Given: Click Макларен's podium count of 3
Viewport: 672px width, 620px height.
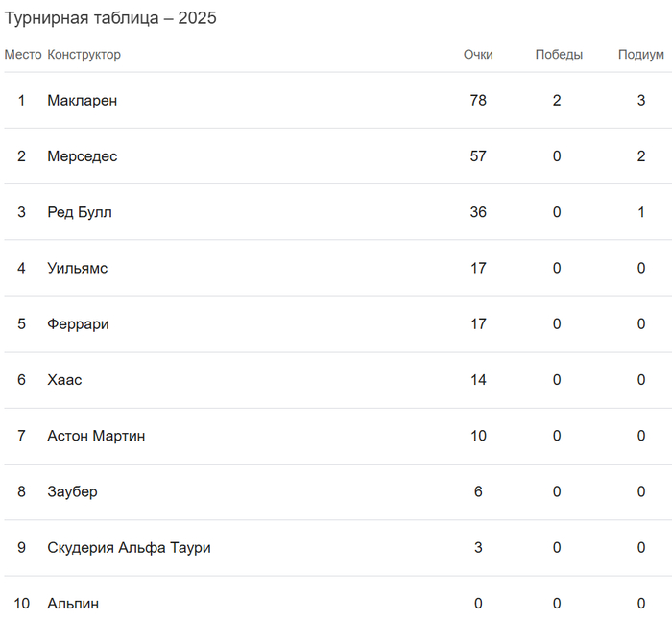Looking at the screenshot, I should tap(641, 100).
